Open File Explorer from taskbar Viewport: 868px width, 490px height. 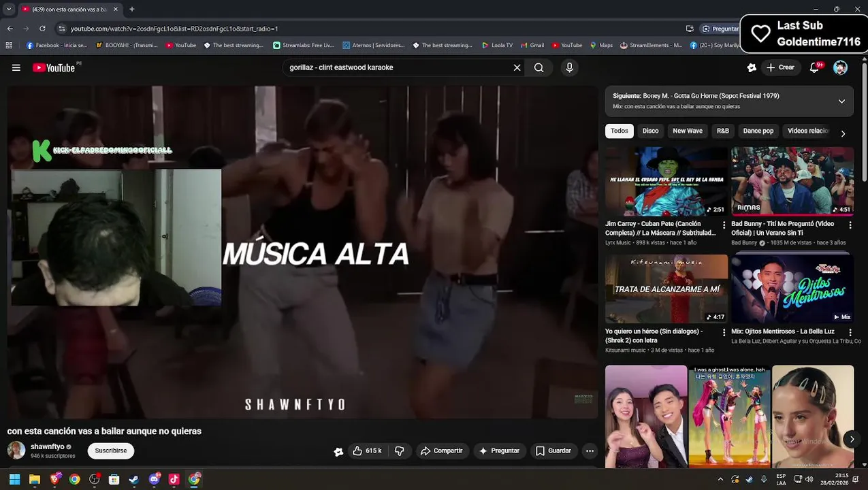point(35,479)
